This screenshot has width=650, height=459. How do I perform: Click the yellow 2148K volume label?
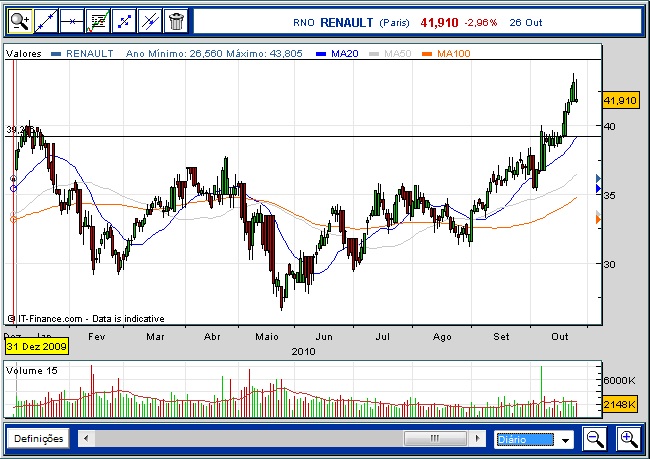click(x=620, y=404)
